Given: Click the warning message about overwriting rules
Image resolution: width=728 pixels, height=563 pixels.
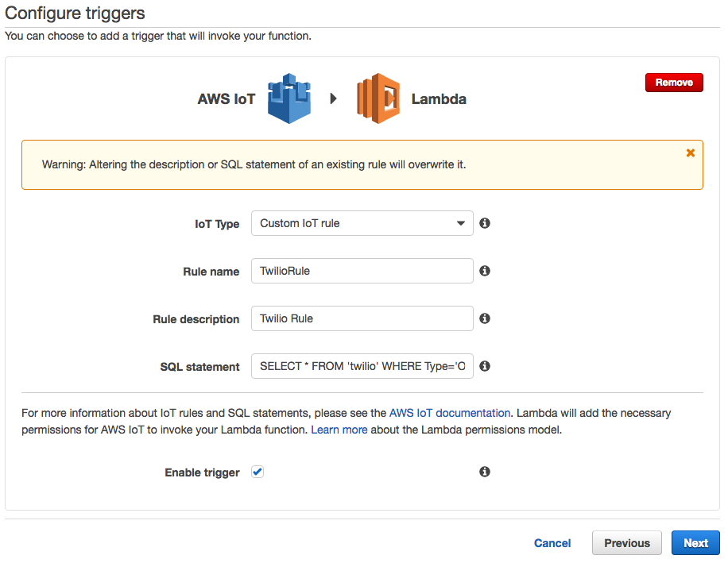Looking at the screenshot, I should 254,164.
